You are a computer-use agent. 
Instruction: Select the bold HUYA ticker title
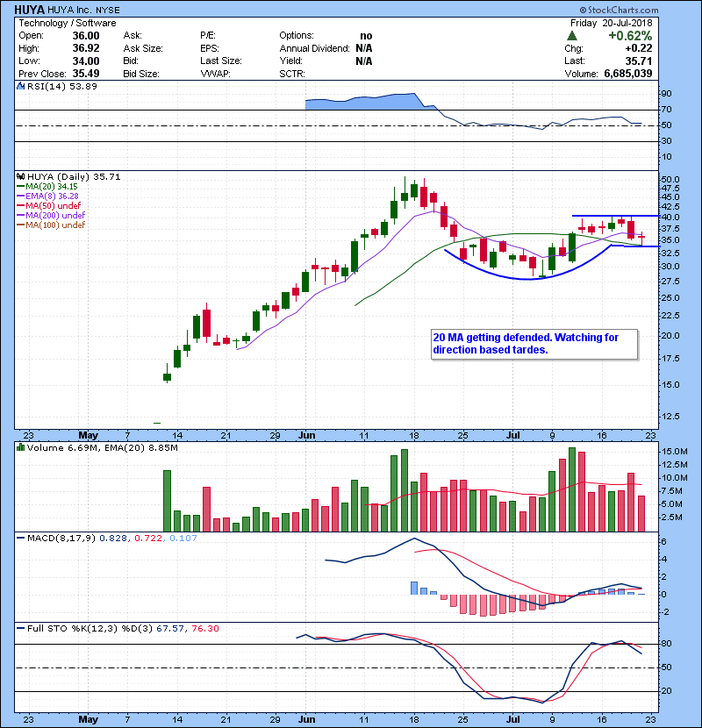tap(29, 10)
